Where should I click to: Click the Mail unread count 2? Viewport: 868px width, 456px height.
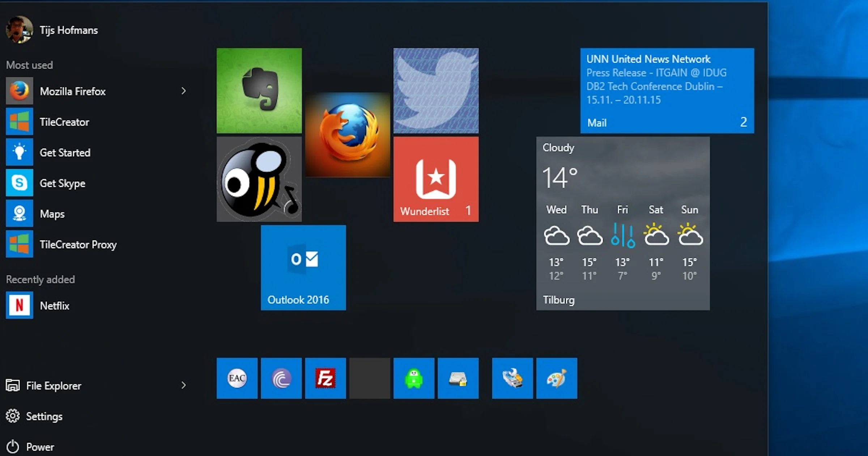744,122
